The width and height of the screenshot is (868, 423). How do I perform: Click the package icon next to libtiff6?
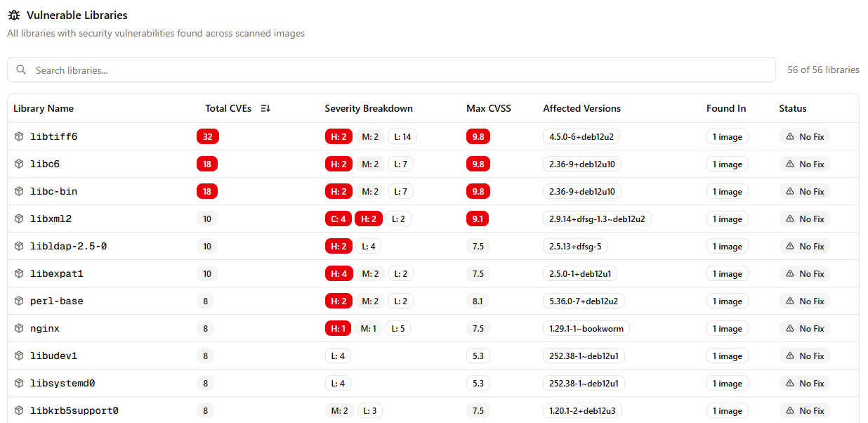[19, 136]
